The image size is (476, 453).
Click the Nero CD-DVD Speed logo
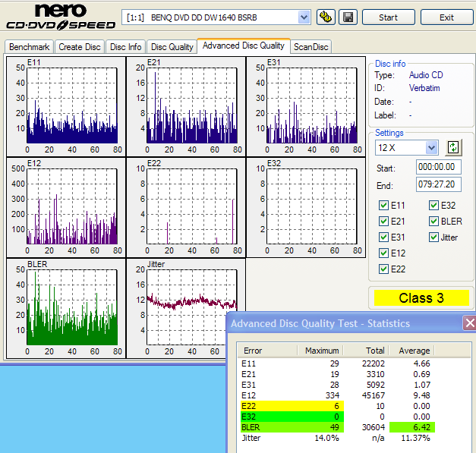[59, 18]
